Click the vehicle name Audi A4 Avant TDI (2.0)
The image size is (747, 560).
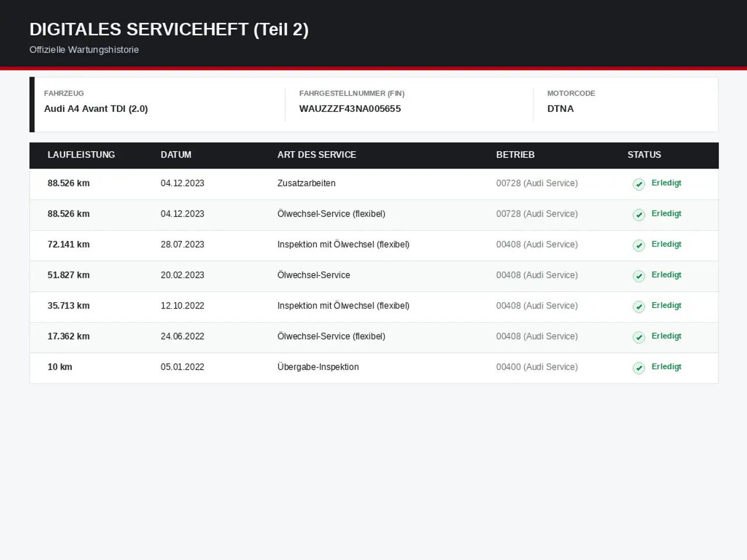click(x=96, y=108)
